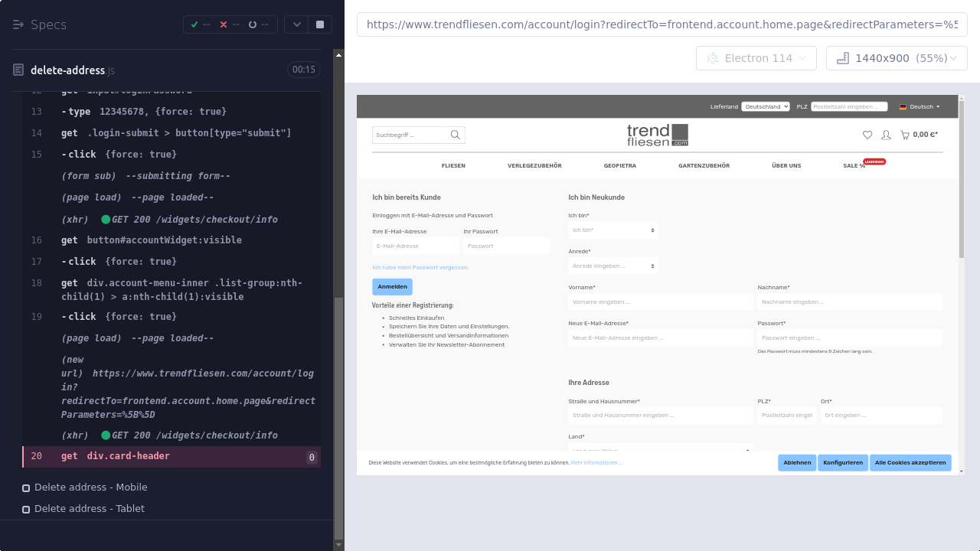Click the search magnifier icon
The image size is (980, 551).
tap(456, 135)
